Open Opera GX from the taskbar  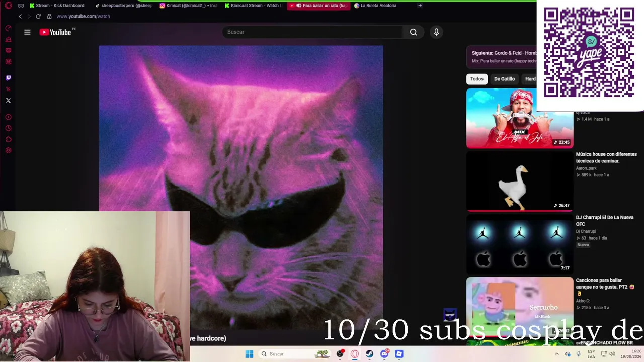point(355,354)
